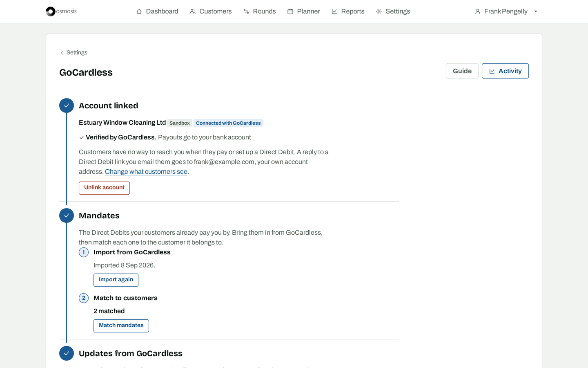Click the Account linked checkmark circle
588x368 pixels.
pyautogui.click(x=67, y=105)
